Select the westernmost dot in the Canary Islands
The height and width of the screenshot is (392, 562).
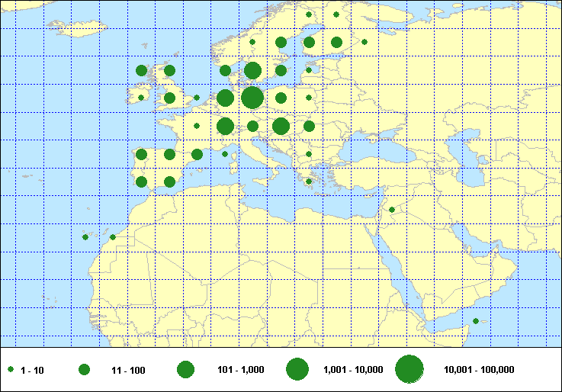point(85,237)
